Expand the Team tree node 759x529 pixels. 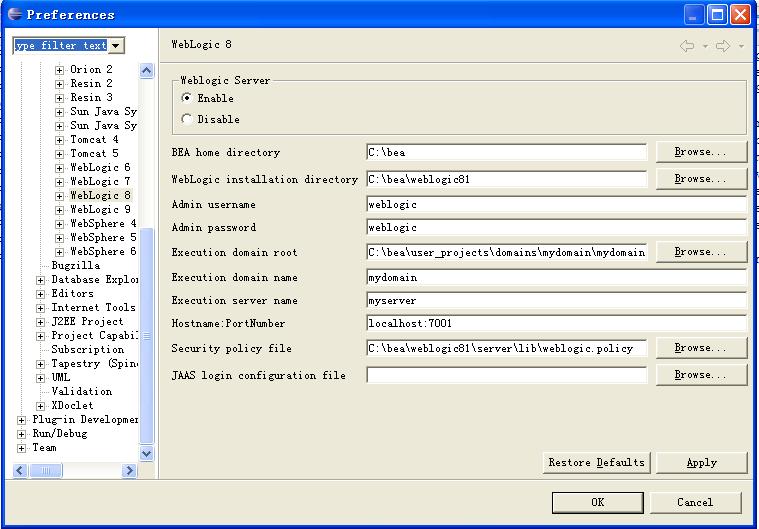coord(21,449)
